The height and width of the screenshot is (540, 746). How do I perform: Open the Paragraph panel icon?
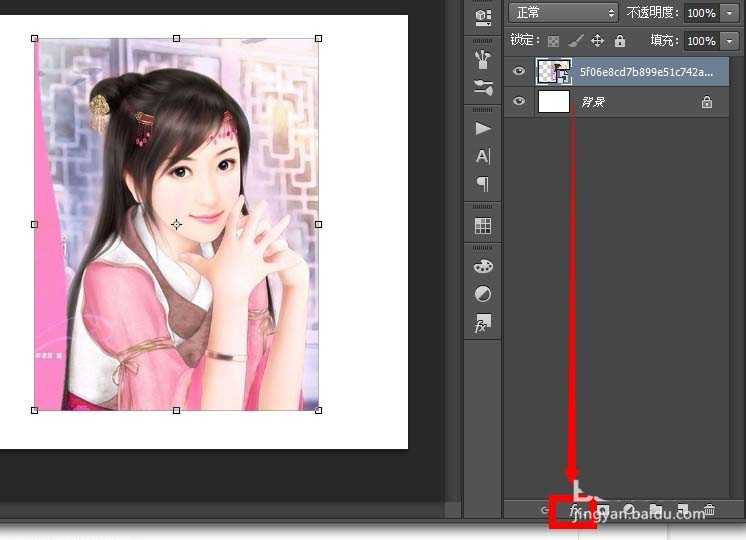point(483,184)
